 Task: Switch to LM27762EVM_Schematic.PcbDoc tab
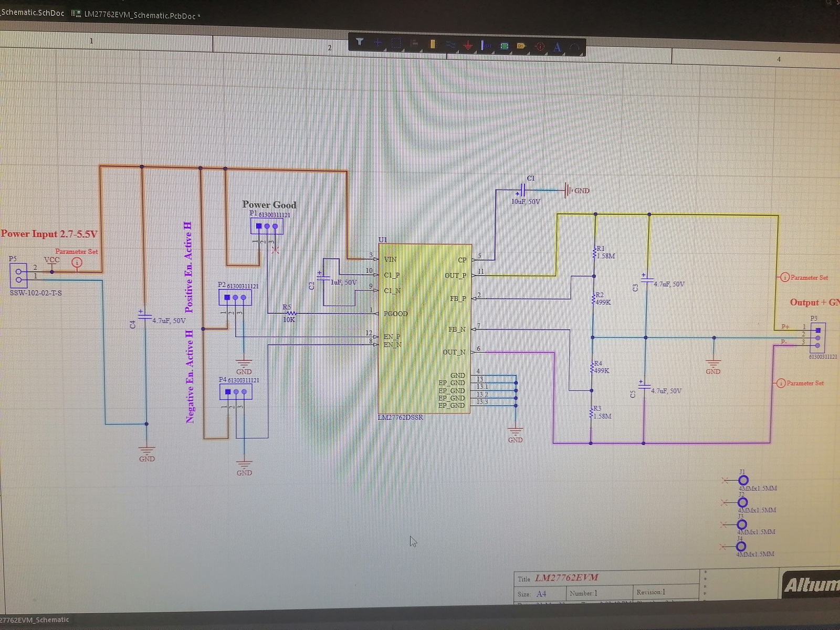pos(135,15)
